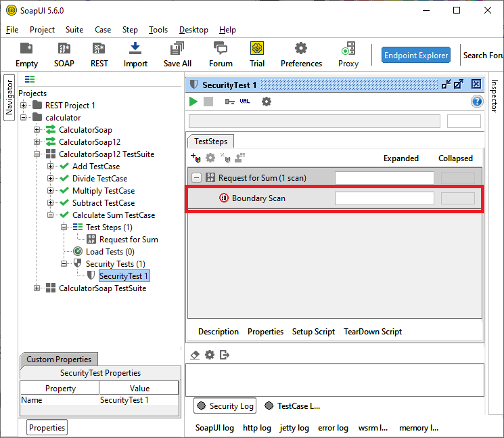The image size is (504, 438).
Task: Open the error log tab
Action: [x=333, y=428]
